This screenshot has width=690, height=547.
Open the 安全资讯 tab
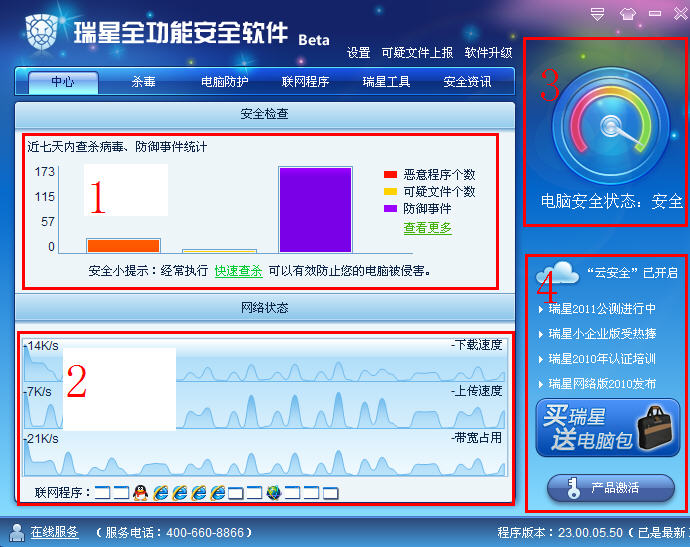pyautogui.click(x=467, y=82)
